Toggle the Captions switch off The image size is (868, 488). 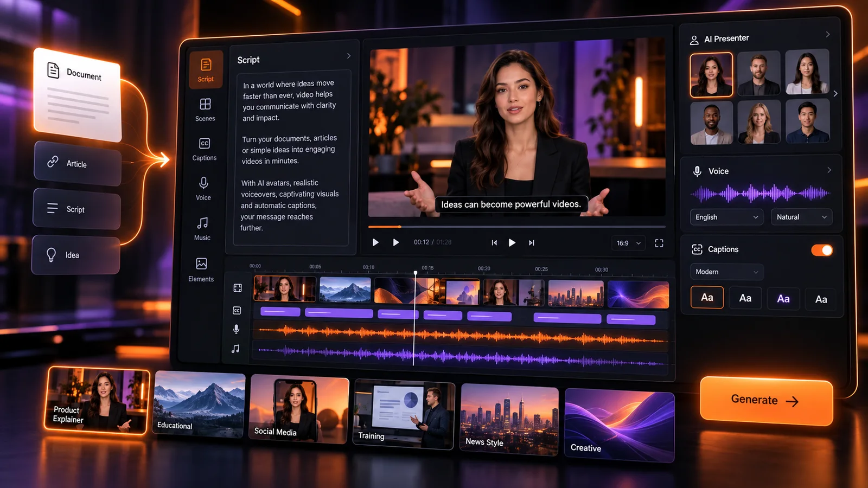coord(822,250)
